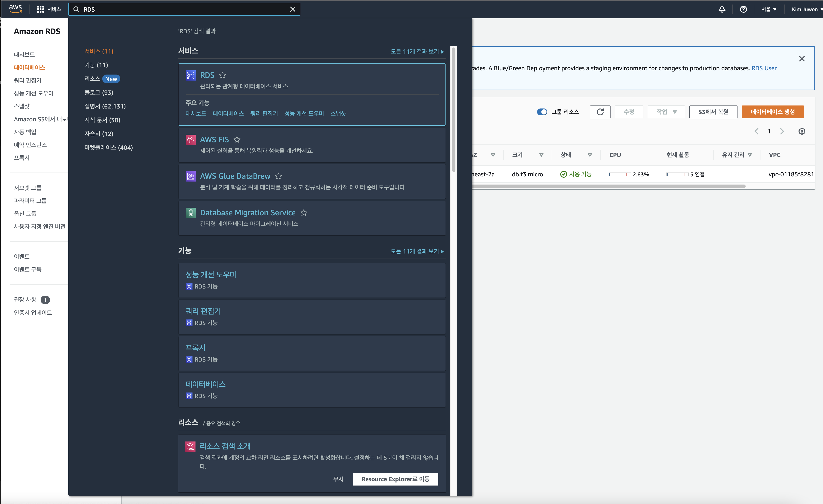Click the refresh databases button icon
Viewport: 823px width, 504px height.
pyautogui.click(x=600, y=112)
